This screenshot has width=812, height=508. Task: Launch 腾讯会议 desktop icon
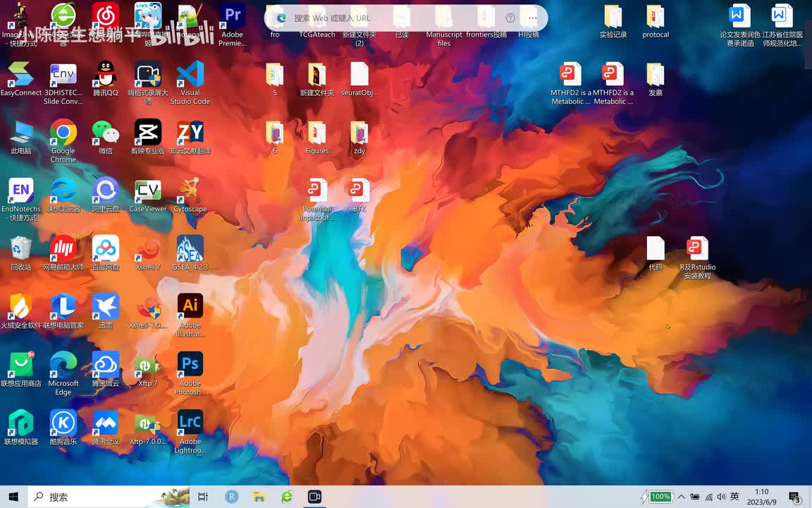pyautogui.click(x=106, y=427)
